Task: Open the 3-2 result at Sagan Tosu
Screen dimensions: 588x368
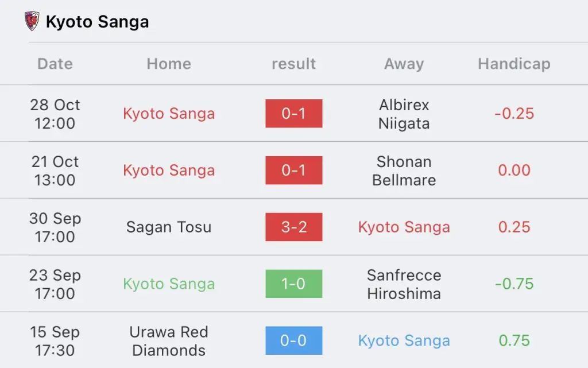Action: point(293,227)
